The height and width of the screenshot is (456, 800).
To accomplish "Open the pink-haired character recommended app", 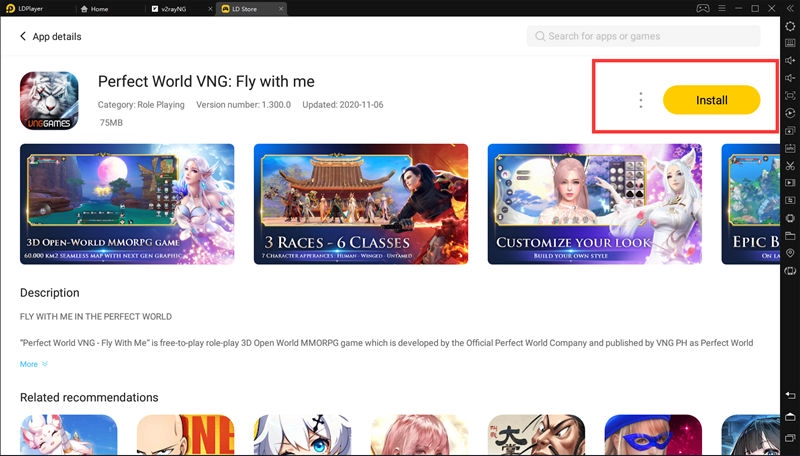I will [x=419, y=435].
